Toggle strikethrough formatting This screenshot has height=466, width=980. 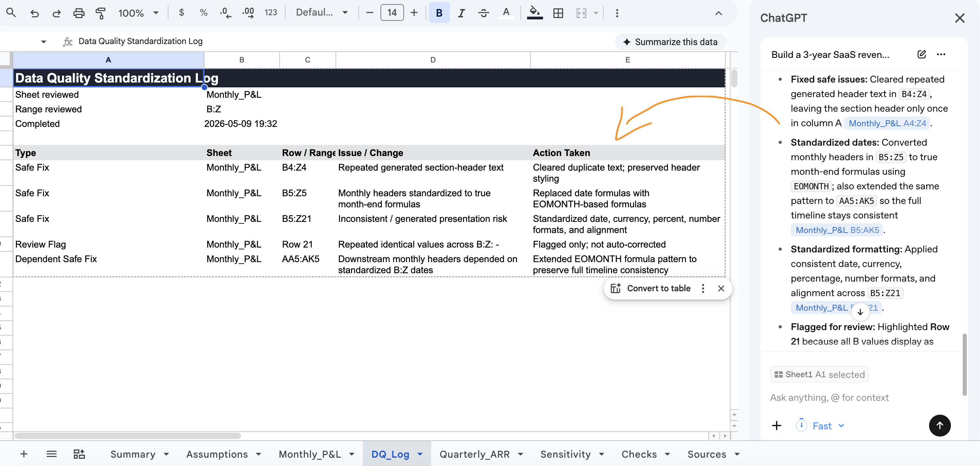click(x=483, y=13)
